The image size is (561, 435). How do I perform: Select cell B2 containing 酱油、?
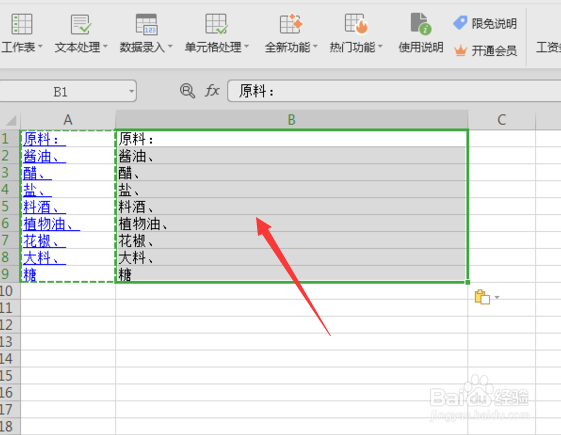click(x=292, y=156)
